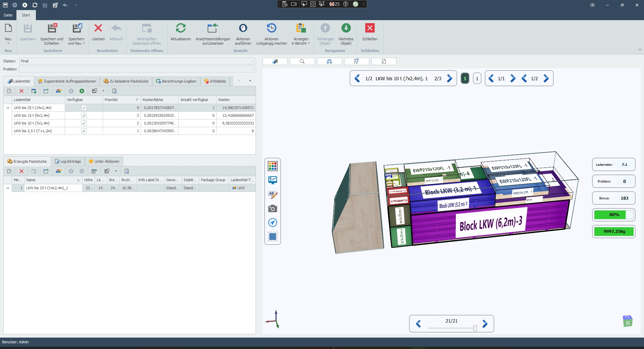Image resolution: width=644 pixels, height=349 pixels.
Task: Toggle Verfügbar checkbox for LKW bis 2,5 t
Action: pos(84,131)
